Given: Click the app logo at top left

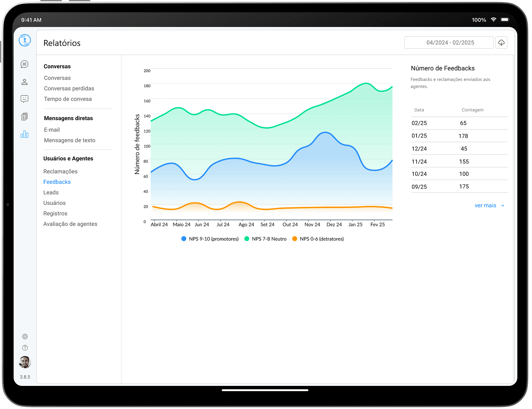Looking at the screenshot, I should coord(25,40).
